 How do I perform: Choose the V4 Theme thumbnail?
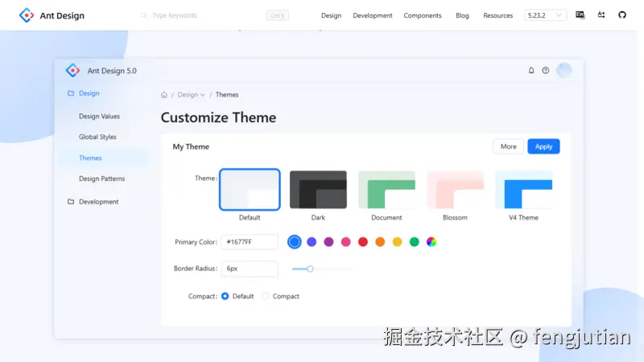524,189
